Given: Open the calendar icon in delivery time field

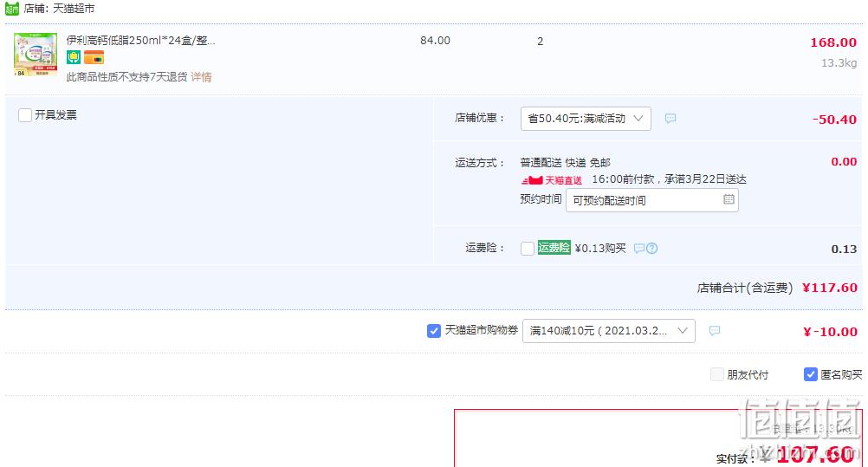Looking at the screenshot, I should click(729, 199).
